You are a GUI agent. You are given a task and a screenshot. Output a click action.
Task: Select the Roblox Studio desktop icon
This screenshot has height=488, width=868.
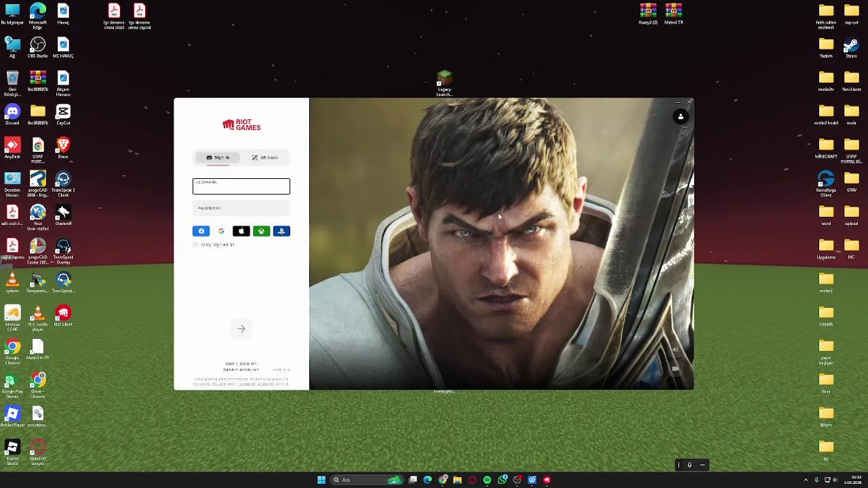[12, 453]
